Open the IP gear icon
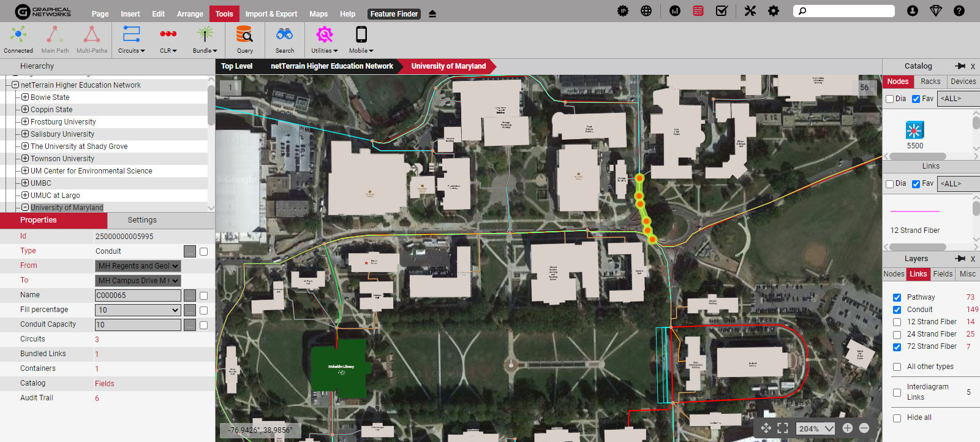The image size is (980, 442). tap(623, 11)
